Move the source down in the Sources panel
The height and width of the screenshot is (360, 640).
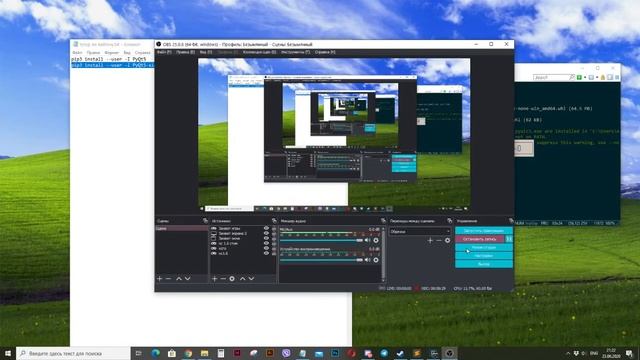(251, 279)
